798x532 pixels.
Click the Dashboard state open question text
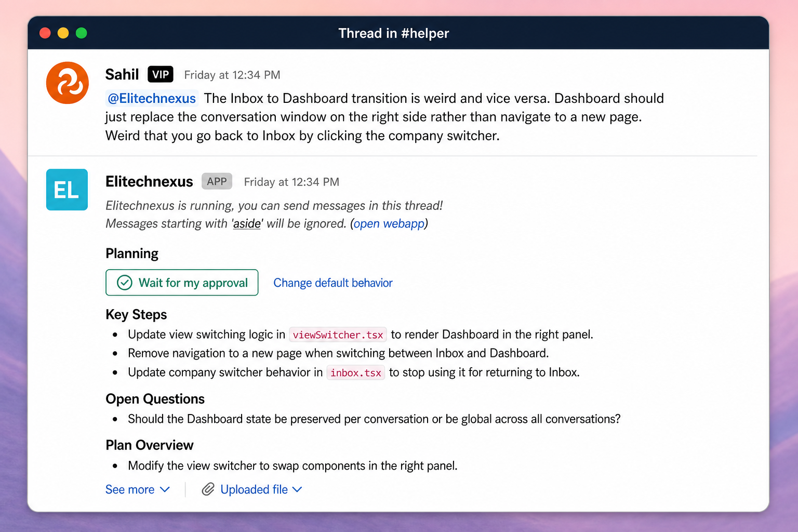coord(374,419)
